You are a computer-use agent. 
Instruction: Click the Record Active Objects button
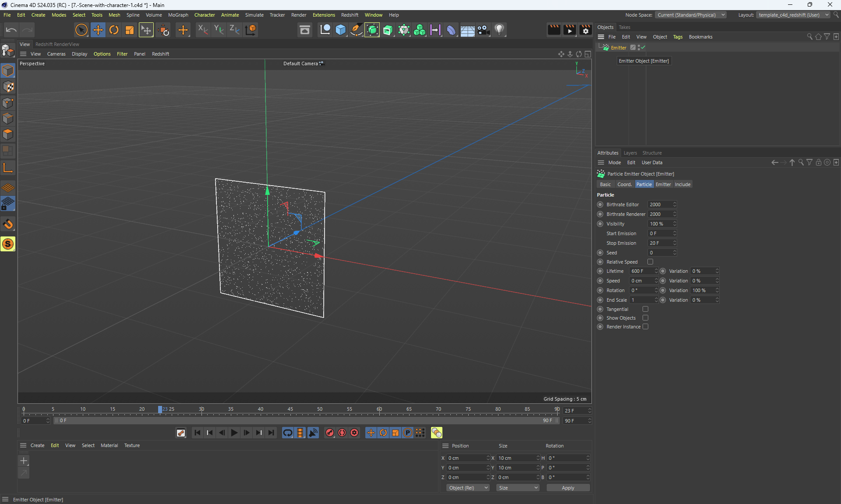coord(330,433)
